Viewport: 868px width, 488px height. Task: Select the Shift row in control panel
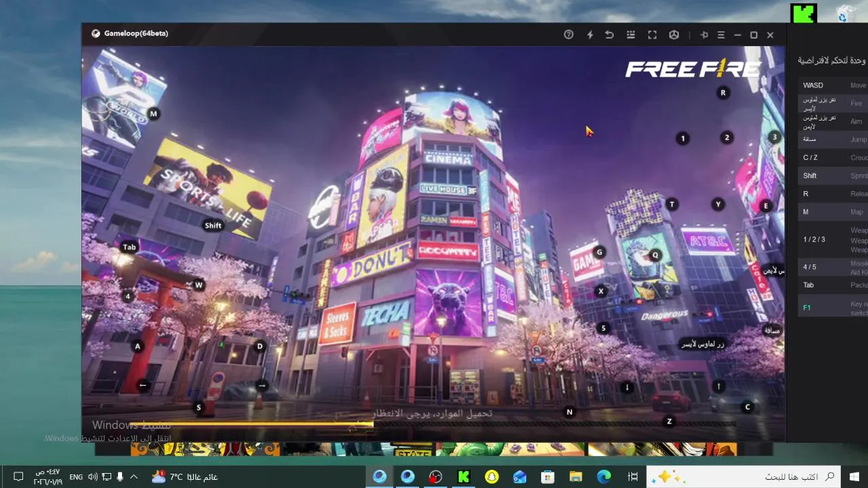click(x=833, y=176)
